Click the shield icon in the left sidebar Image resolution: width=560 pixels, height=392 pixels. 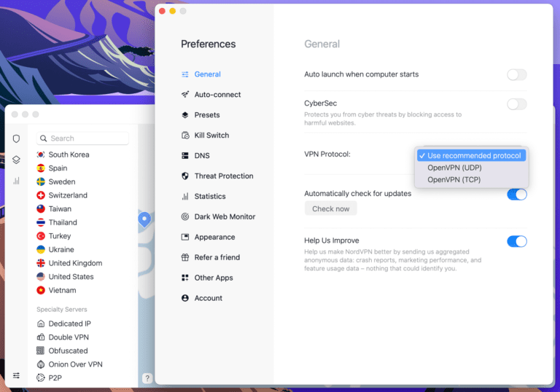tap(16, 138)
